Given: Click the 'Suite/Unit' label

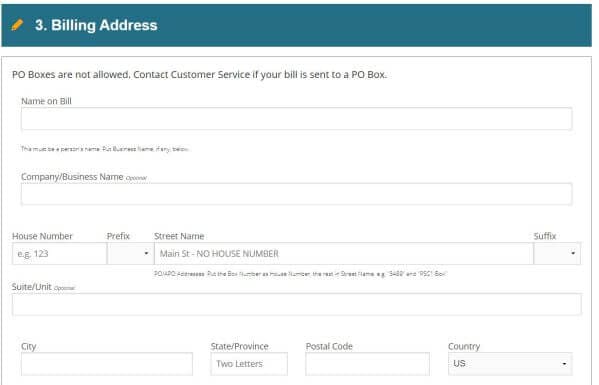Looking at the screenshot, I should coord(31,287).
